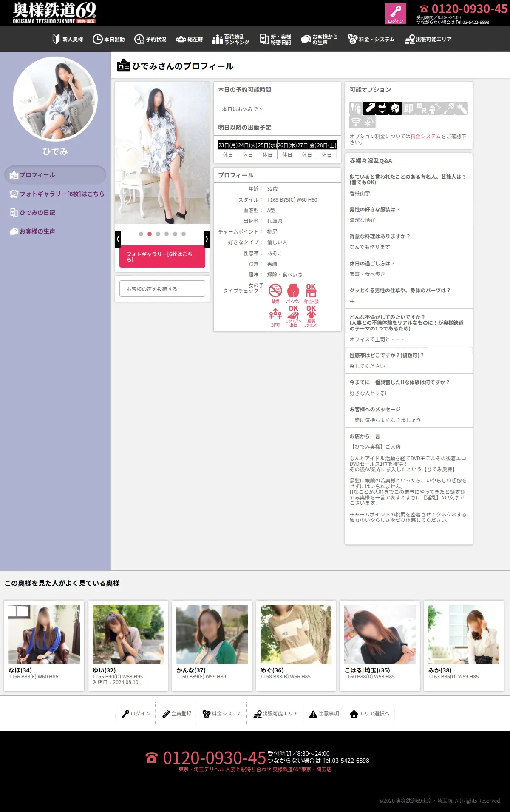Click footer ログイン link
Screen dimensions: 510x812
pyautogui.click(x=136, y=713)
